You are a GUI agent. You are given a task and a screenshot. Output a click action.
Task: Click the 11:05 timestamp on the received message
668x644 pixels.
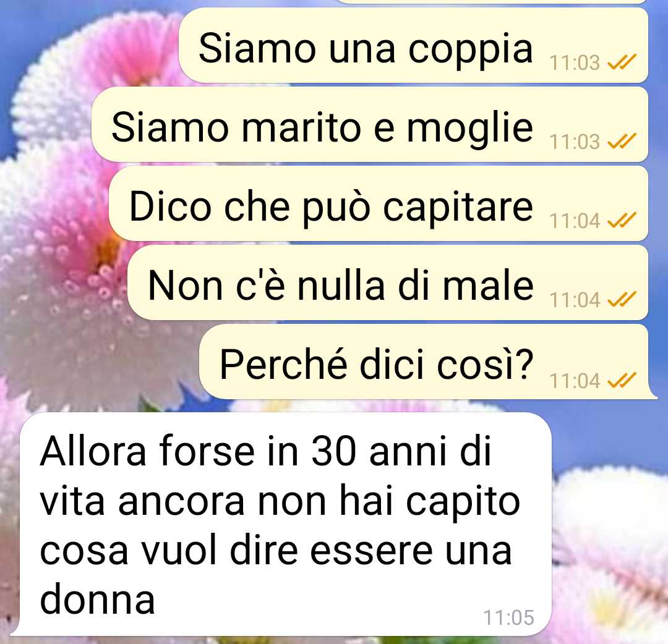(x=508, y=617)
